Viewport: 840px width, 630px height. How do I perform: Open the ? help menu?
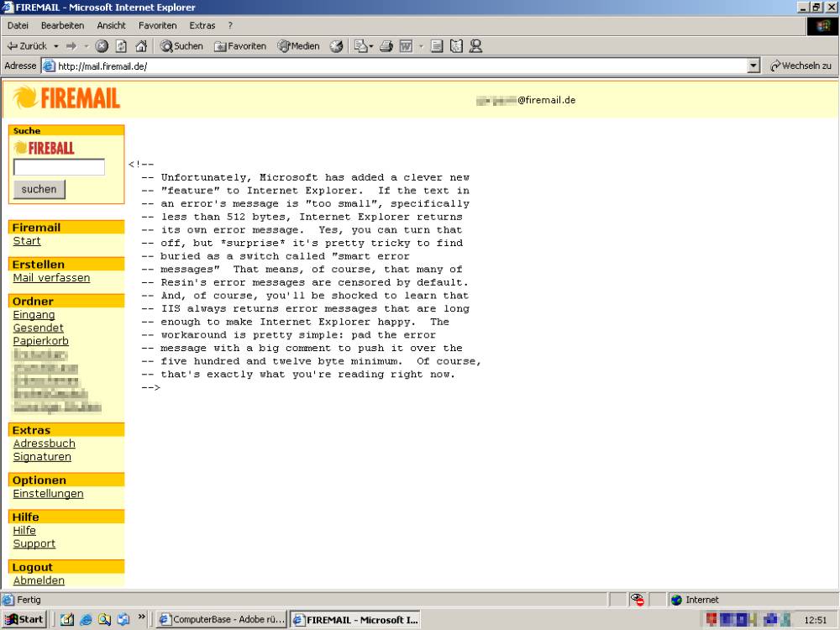230,25
